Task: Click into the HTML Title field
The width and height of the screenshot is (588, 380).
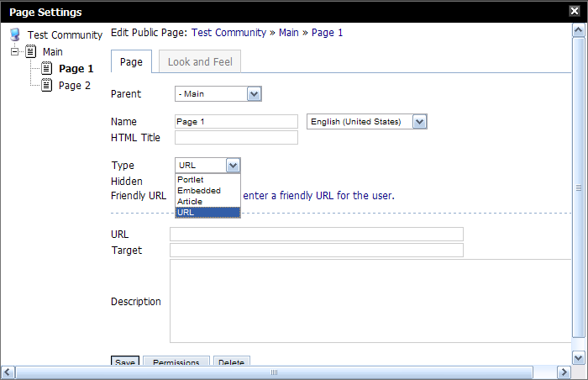Action: pyautogui.click(x=236, y=137)
